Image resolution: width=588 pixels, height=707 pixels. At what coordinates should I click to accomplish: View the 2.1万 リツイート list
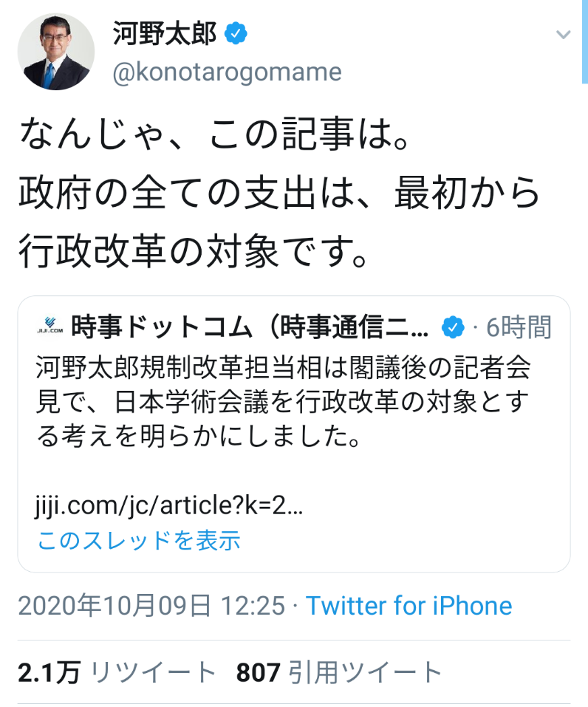pyautogui.click(x=117, y=672)
